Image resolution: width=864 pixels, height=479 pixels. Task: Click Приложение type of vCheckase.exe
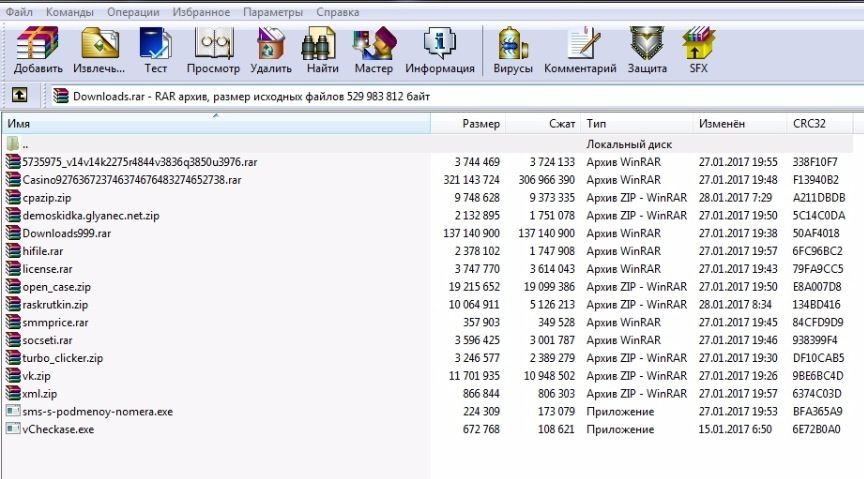coord(620,429)
